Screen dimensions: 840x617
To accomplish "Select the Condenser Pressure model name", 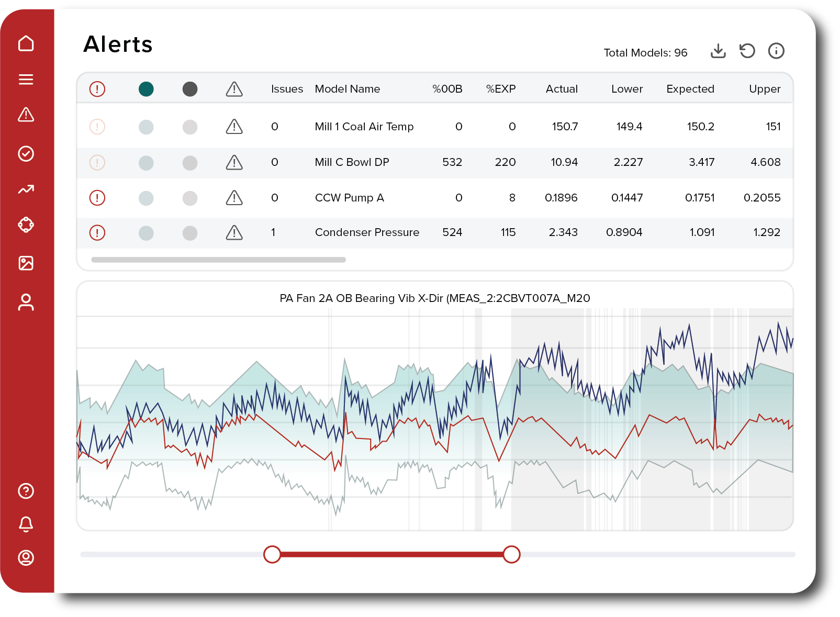I will coord(367,232).
